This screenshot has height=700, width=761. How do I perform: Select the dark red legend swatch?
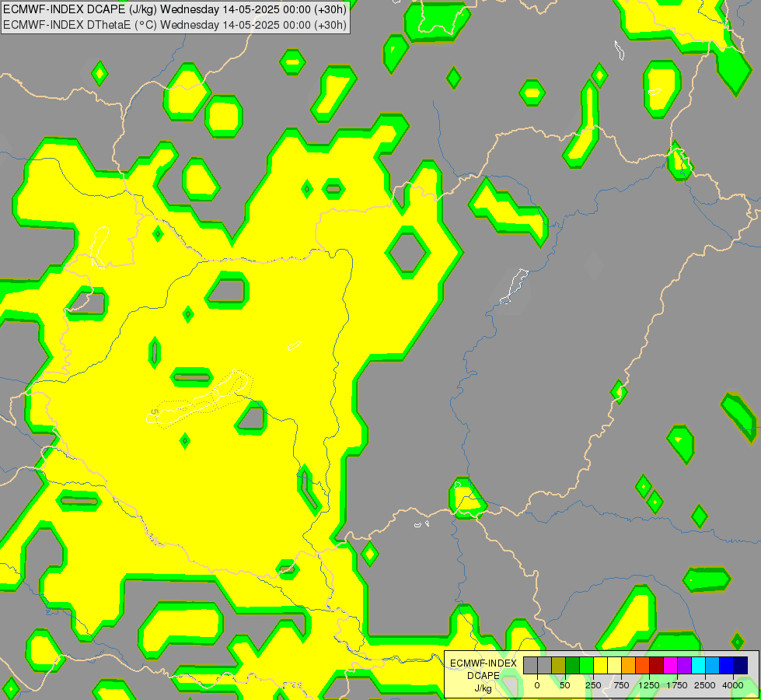[x=657, y=666]
